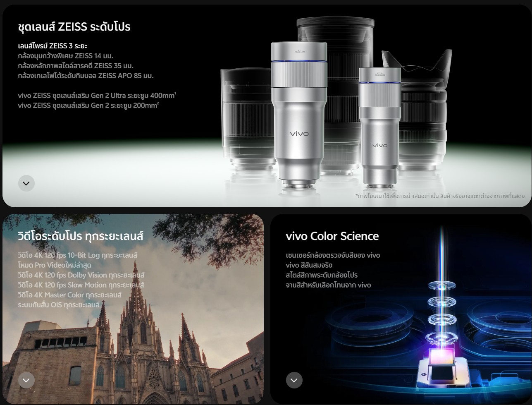This screenshot has width=532, height=405.
Task: Expand the pro video card chevron
Action: point(26,380)
